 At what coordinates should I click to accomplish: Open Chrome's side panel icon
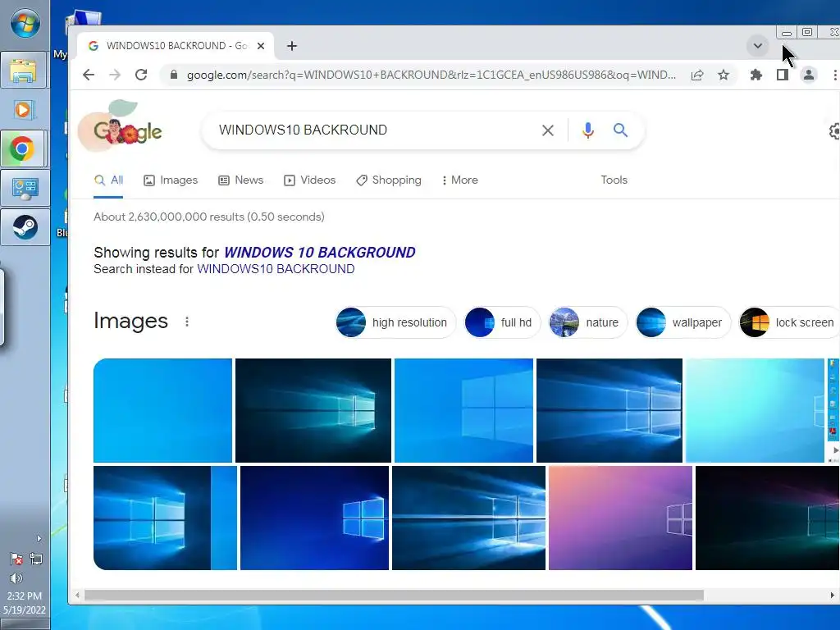[782, 75]
